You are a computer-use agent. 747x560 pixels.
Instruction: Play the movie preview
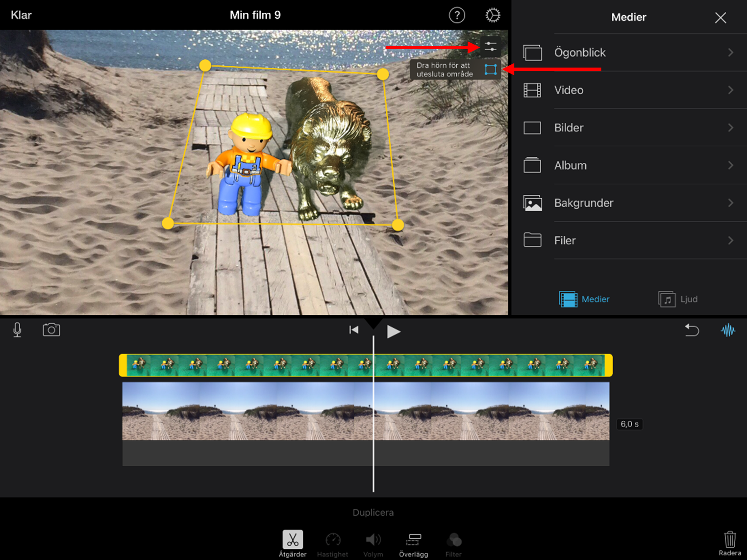[393, 331]
